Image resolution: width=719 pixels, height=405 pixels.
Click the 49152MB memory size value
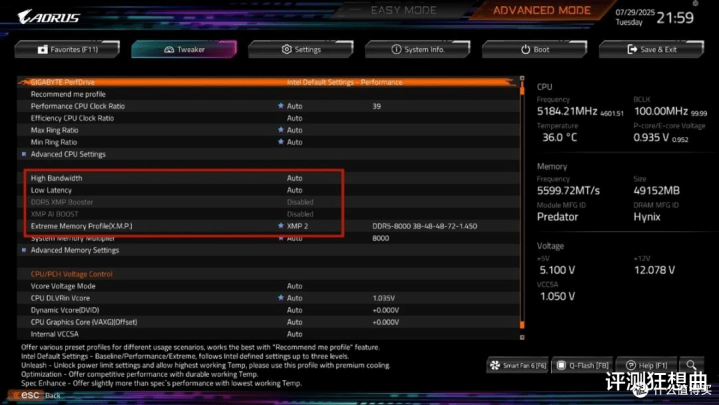(x=656, y=190)
